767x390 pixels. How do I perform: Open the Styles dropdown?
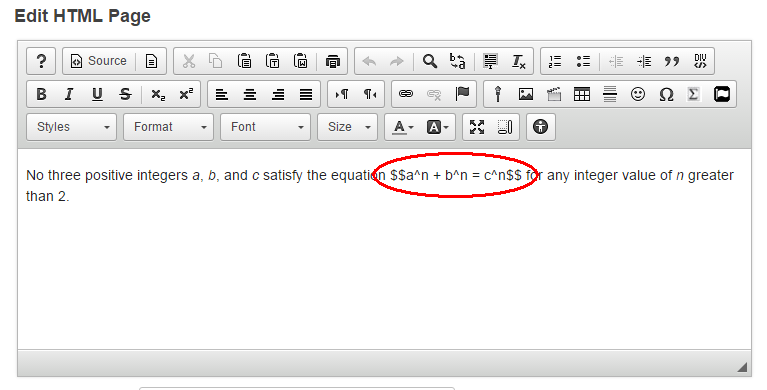71,127
